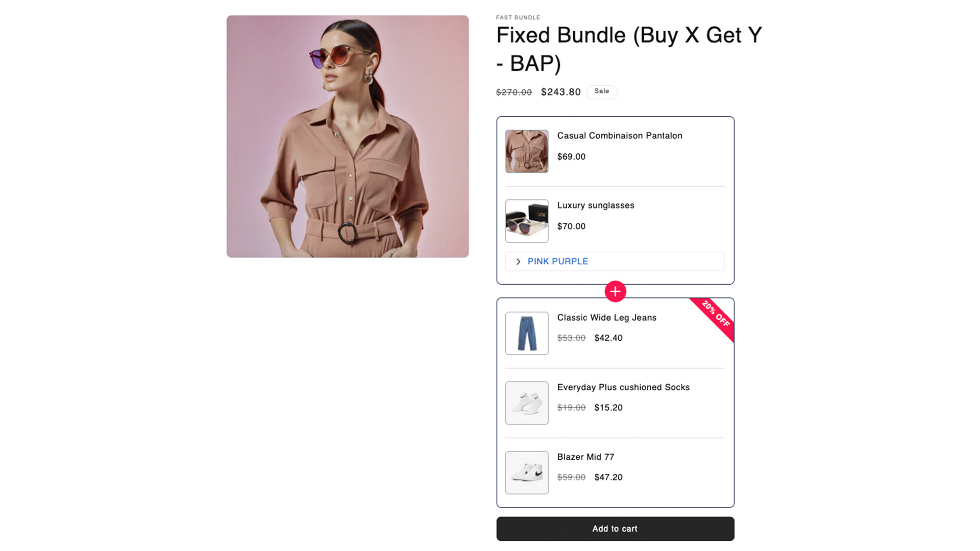Click the Everyday Plus cushioned Socks title
The height and width of the screenshot is (551, 980).
point(623,387)
